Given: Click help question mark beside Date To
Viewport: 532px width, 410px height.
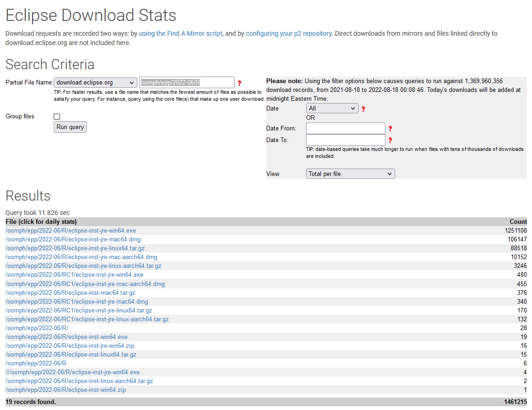Looking at the screenshot, I should click(x=390, y=140).
